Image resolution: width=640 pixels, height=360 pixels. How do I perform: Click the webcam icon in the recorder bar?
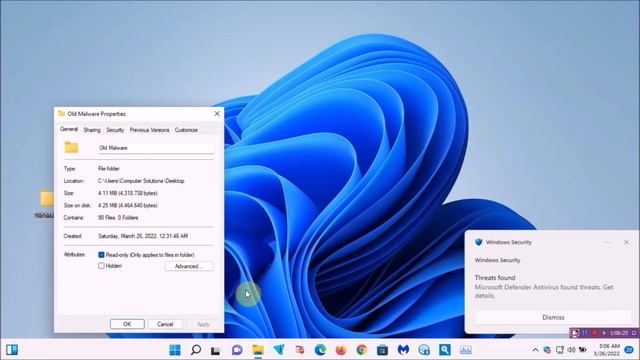pos(575,333)
